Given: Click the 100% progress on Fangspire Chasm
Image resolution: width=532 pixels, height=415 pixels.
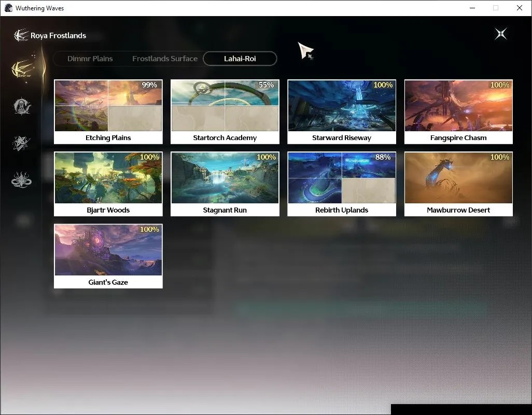Looking at the screenshot, I should pos(500,85).
